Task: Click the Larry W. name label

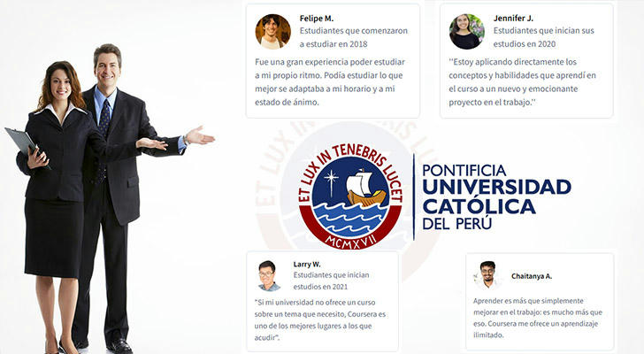Action: point(307,264)
